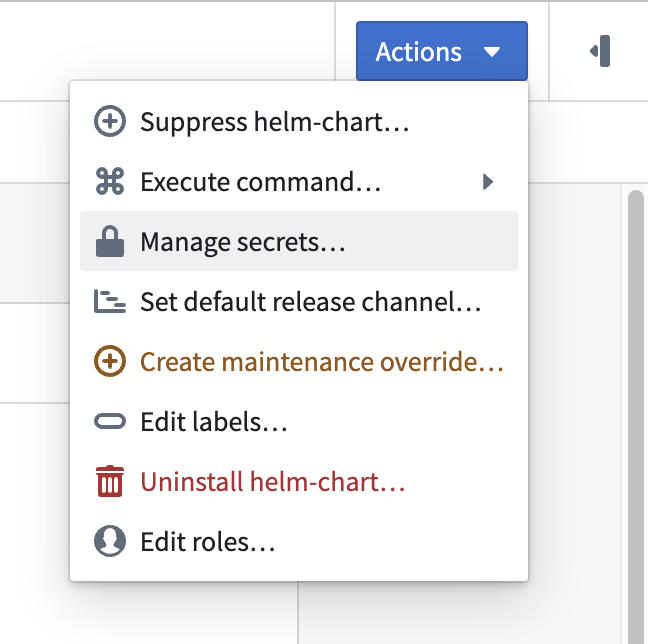Click the Suppress helm-chart plus-circle icon
648x644 pixels.
[110, 121]
